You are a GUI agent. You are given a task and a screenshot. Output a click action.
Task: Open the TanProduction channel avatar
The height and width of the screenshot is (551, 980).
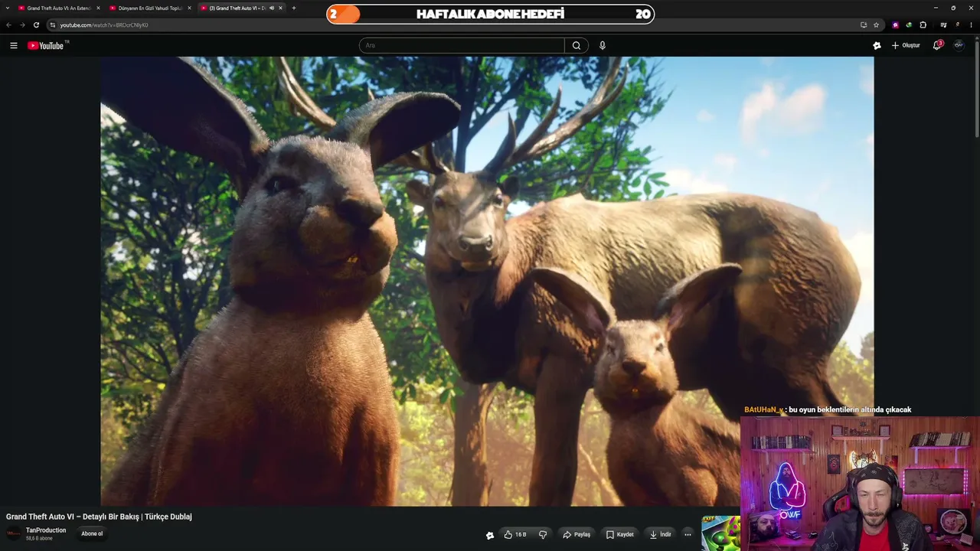tap(14, 533)
